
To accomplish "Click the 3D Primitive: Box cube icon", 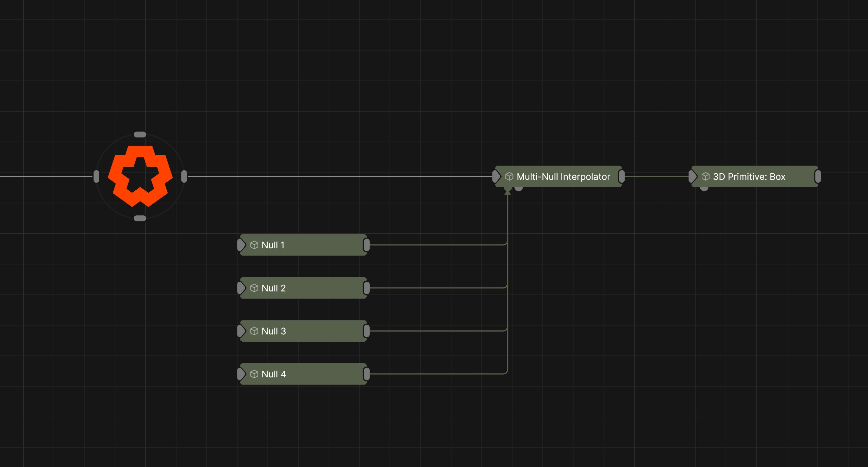I will [x=706, y=176].
